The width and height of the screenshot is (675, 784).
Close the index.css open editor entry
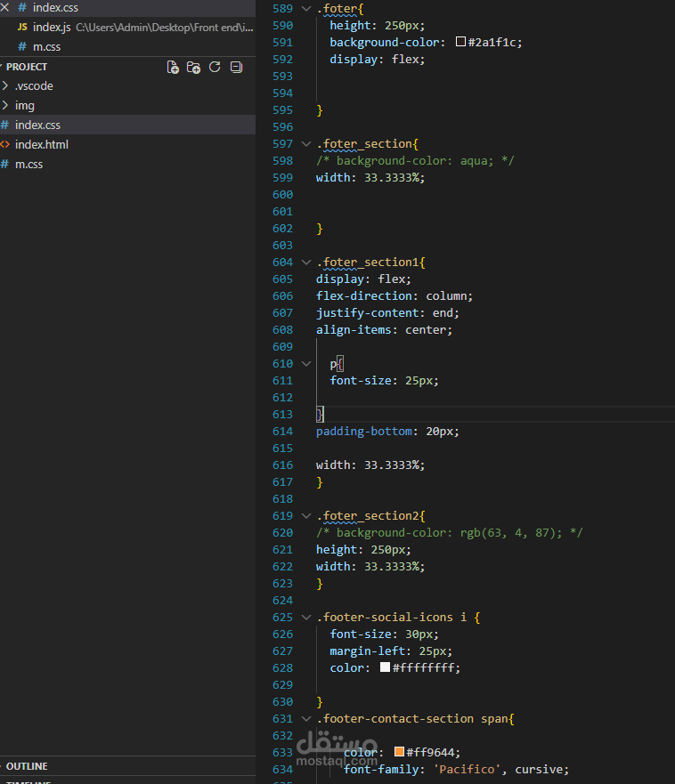click(5, 7)
